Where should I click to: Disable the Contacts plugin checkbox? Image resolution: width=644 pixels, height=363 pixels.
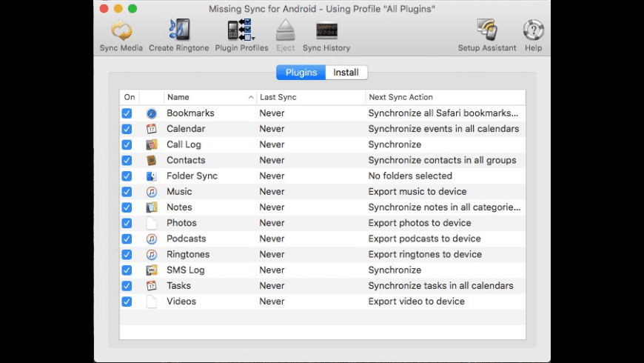click(127, 160)
